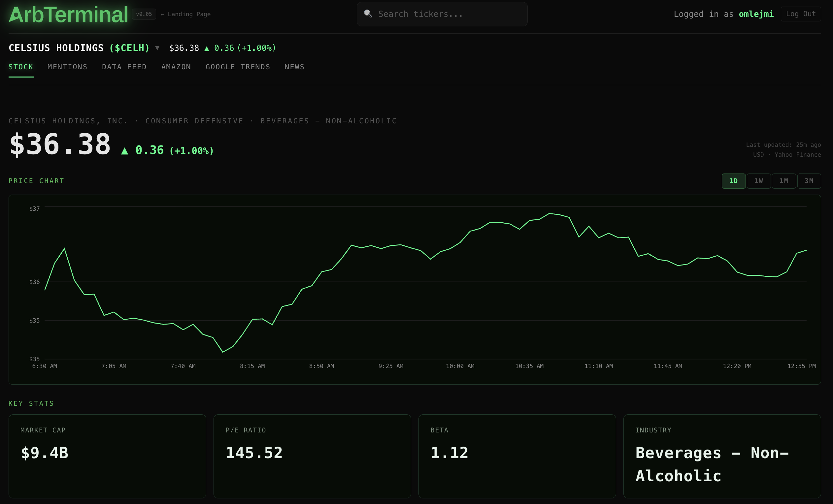Switch chart range to 1W
The width and height of the screenshot is (833, 504).
click(758, 181)
